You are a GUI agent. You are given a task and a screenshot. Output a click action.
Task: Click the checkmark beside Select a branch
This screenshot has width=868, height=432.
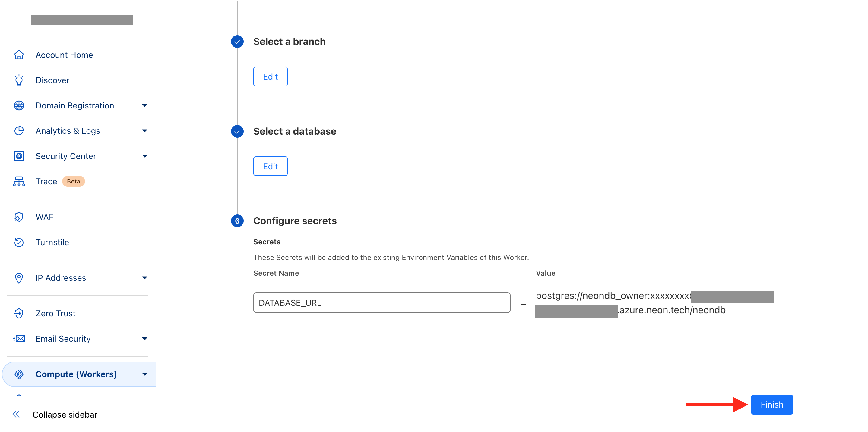pyautogui.click(x=237, y=41)
